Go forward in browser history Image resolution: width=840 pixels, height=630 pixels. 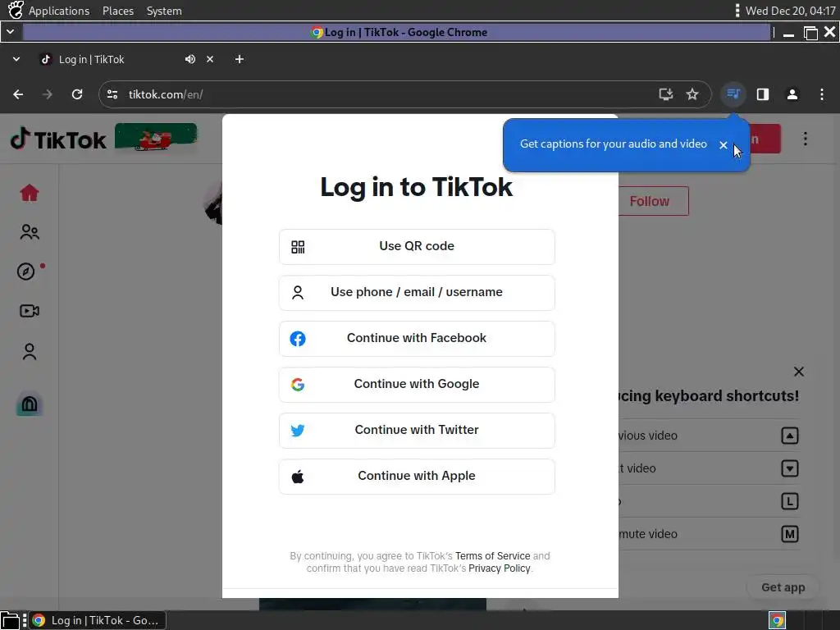point(48,94)
